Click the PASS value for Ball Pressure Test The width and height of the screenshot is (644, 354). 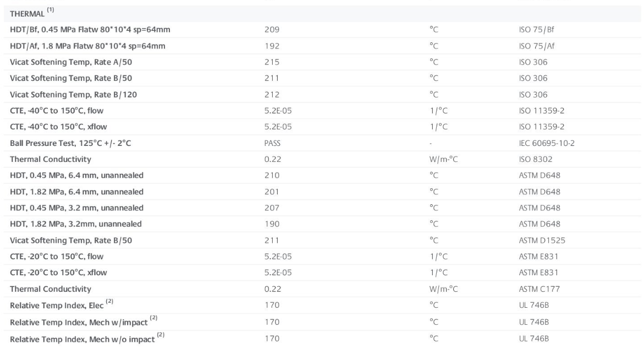pos(272,143)
